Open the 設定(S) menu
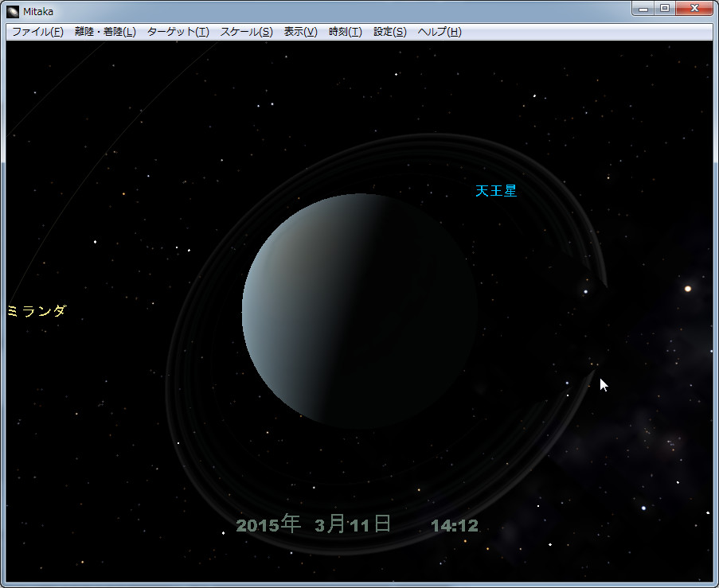This screenshot has height=588, width=719. tap(390, 32)
